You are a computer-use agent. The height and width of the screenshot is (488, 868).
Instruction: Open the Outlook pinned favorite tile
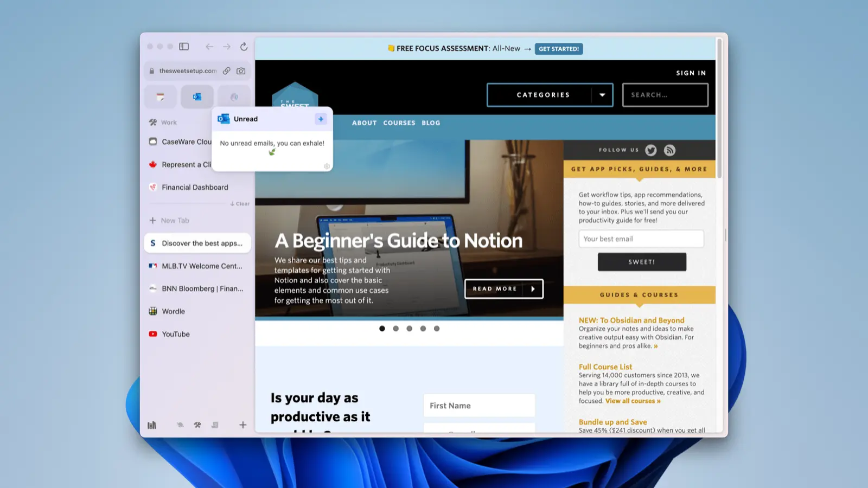197,97
